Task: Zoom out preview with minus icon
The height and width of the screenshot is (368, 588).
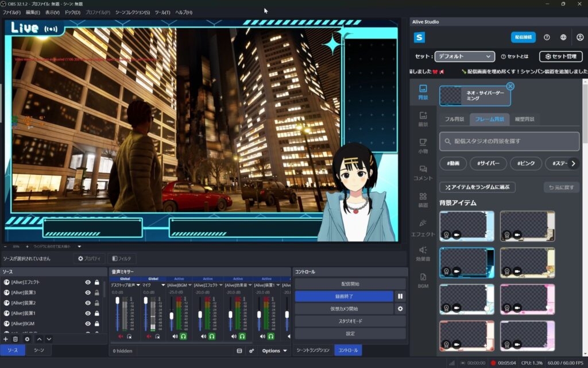Action: coord(6,247)
